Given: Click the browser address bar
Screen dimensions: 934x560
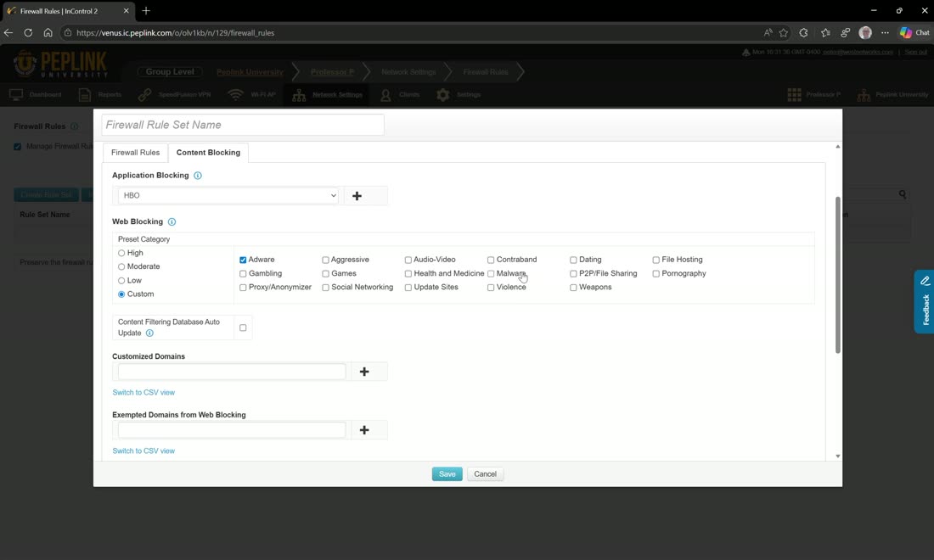Looking at the screenshot, I should coord(411,33).
